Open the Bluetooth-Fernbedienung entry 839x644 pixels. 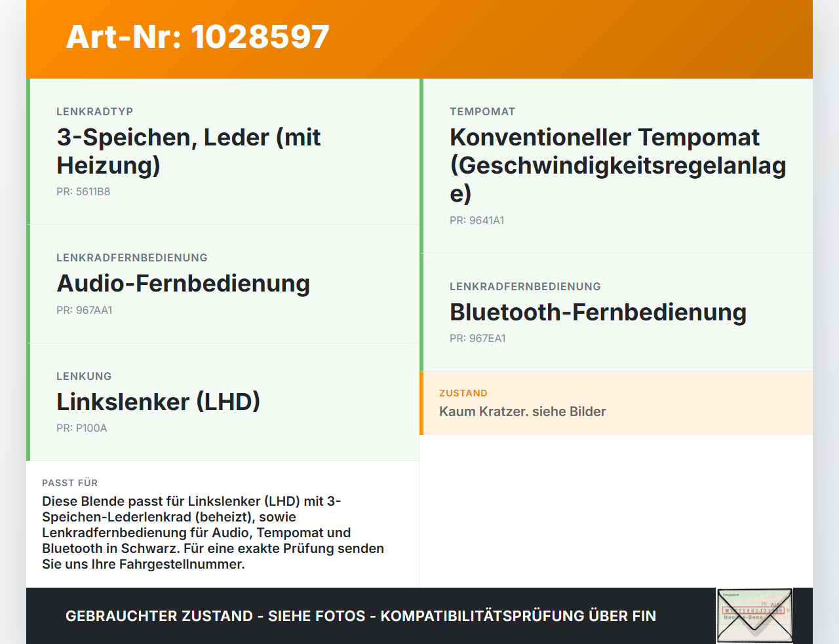[598, 312]
